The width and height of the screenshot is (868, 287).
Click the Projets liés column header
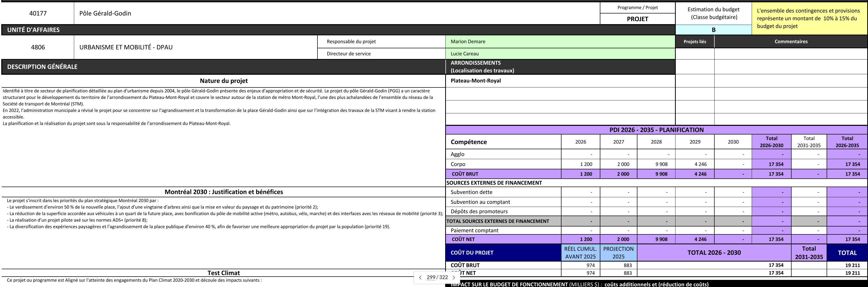pos(695,41)
